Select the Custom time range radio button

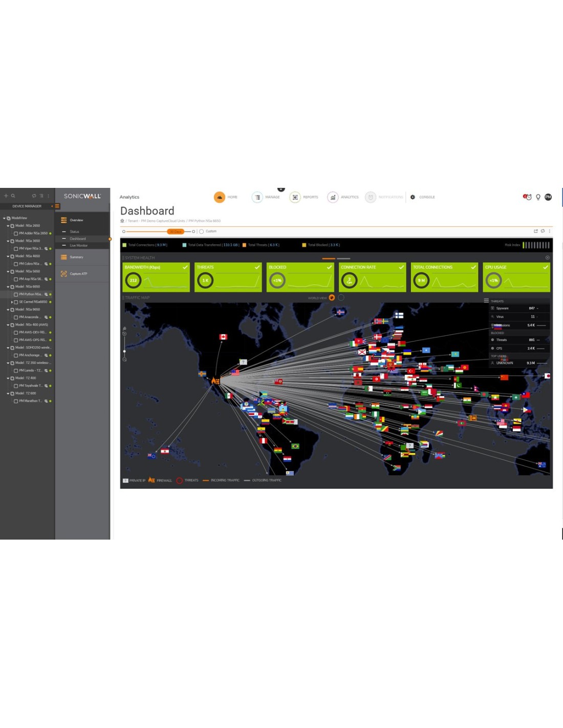pyautogui.click(x=202, y=231)
